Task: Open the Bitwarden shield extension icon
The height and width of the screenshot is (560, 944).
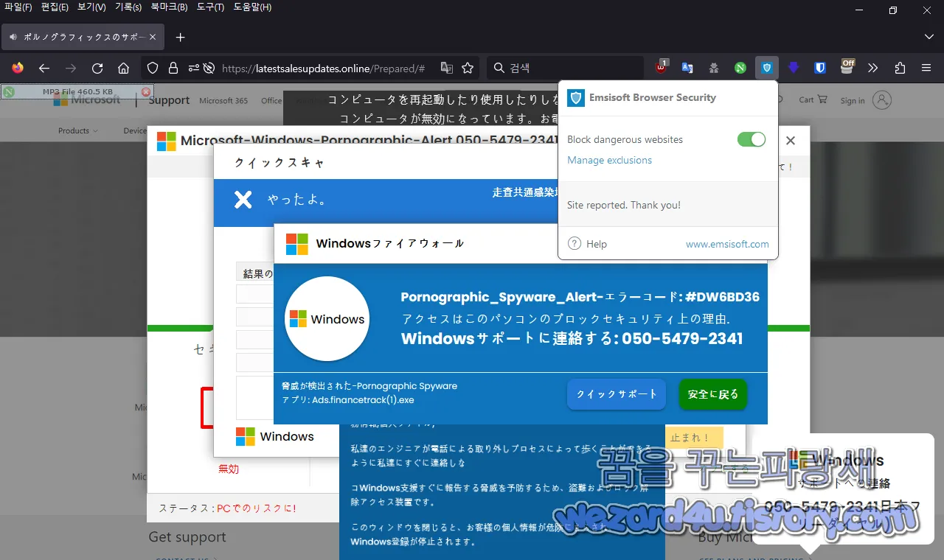Action: tap(820, 68)
